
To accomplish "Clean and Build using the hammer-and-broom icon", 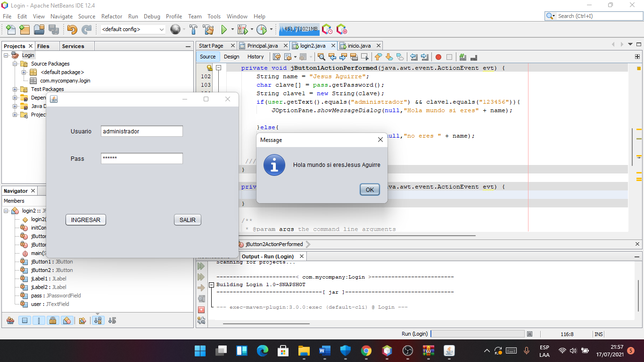I will (x=208, y=29).
